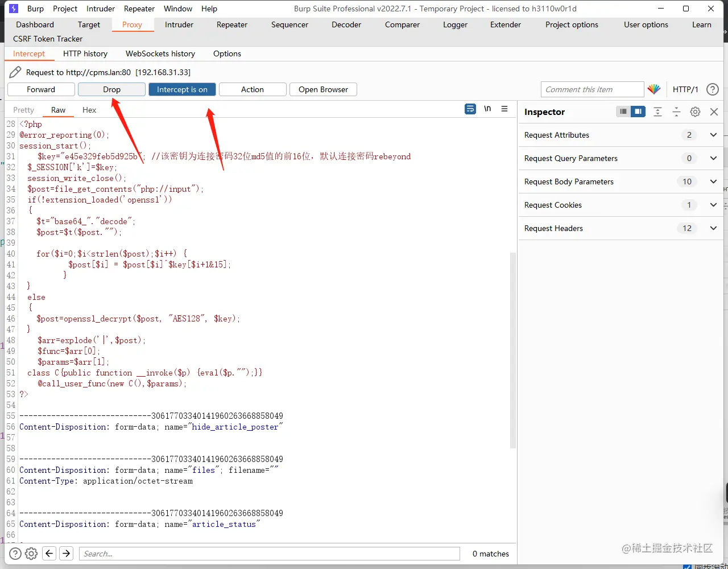Go to next search match arrow

67,554
